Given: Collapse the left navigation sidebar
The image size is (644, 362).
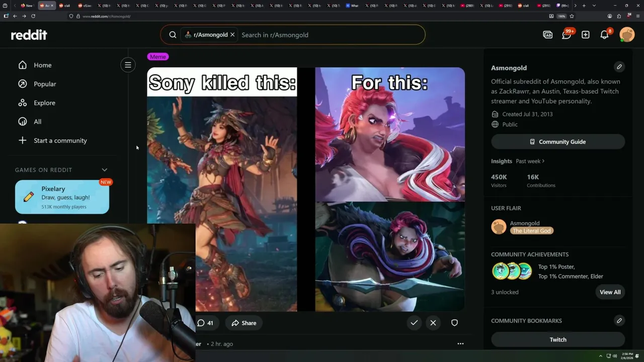Looking at the screenshot, I should coord(128,65).
